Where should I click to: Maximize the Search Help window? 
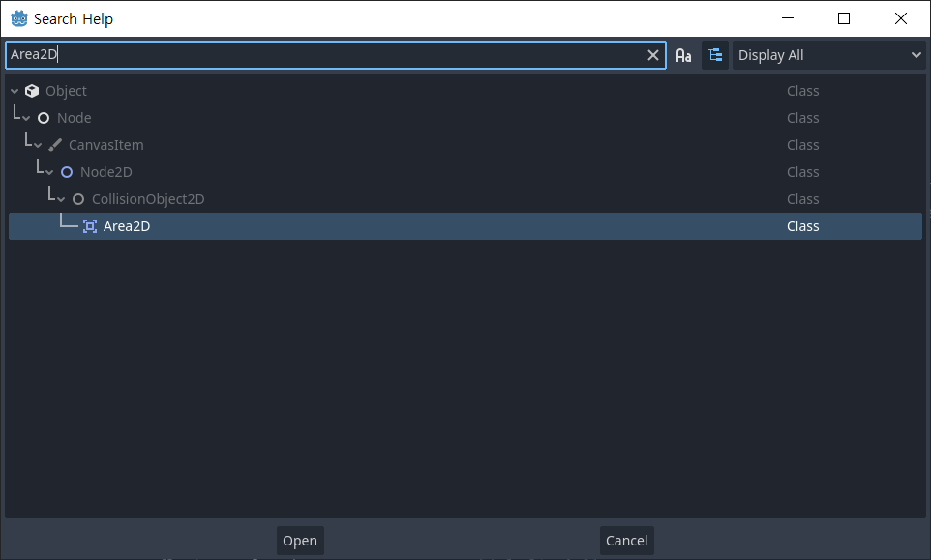point(844,18)
